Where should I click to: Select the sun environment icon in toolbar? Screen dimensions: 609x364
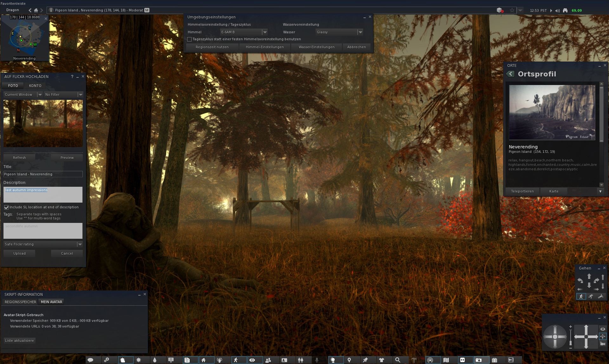[139, 360]
